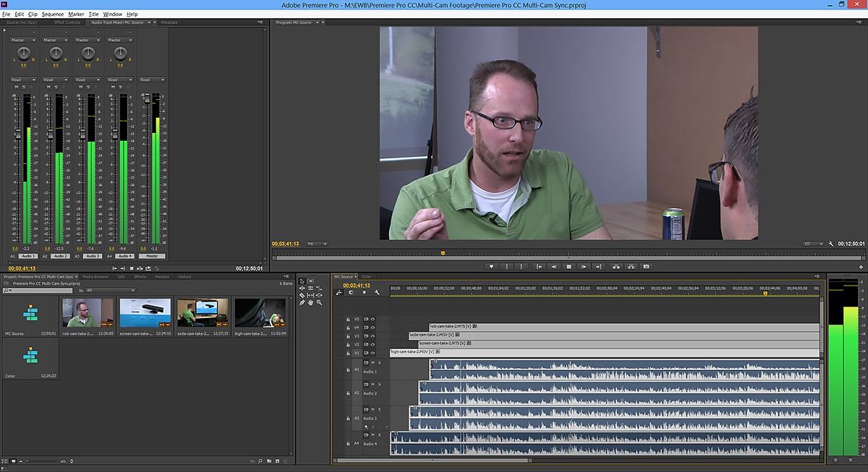Click the Audio 2 track name field
Viewport: 868px width, 472px height.
(x=60, y=256)
